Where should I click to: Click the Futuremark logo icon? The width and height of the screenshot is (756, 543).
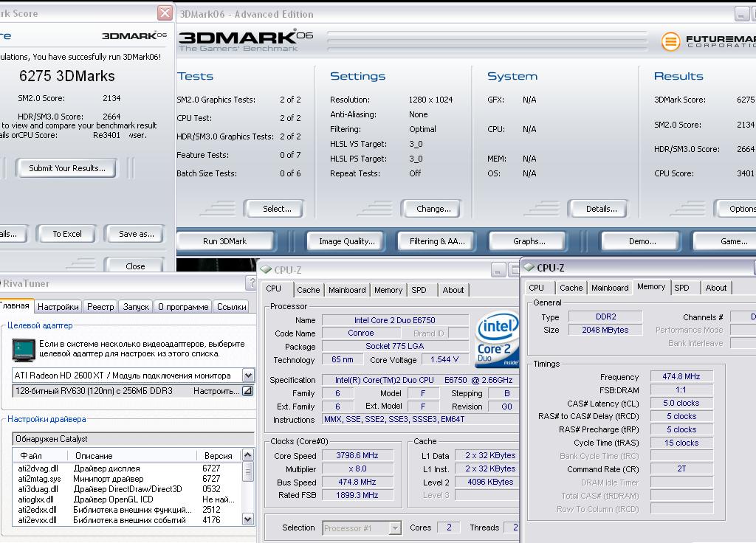point(670,41)
